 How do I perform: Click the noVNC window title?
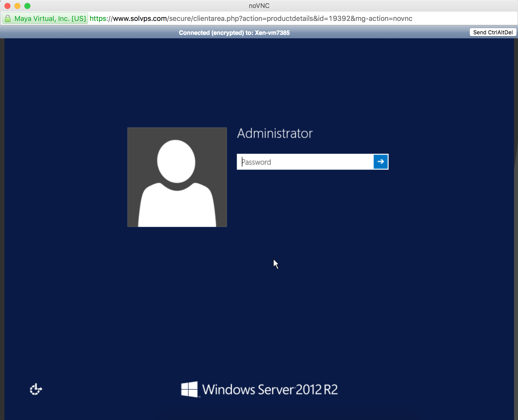[x=259, y=6]
